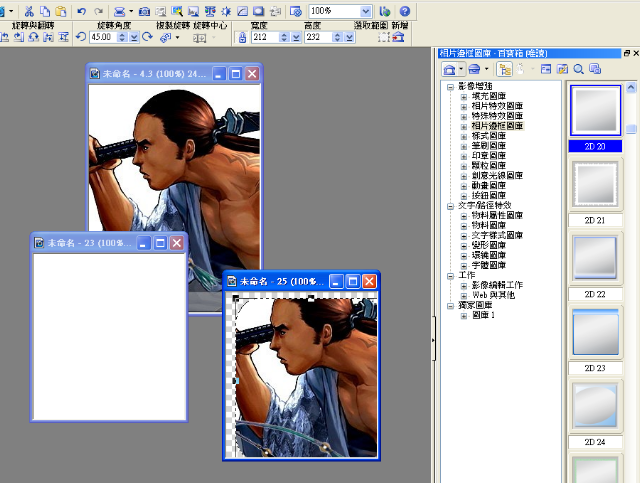The image size is (640, 483).
Task: Click the thumbnail list scroll up arrow
Action: tap(631, 87)
